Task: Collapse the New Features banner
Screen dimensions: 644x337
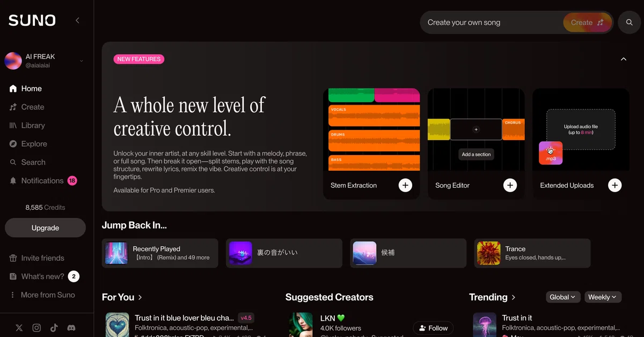Action: (x=623, y=59)
